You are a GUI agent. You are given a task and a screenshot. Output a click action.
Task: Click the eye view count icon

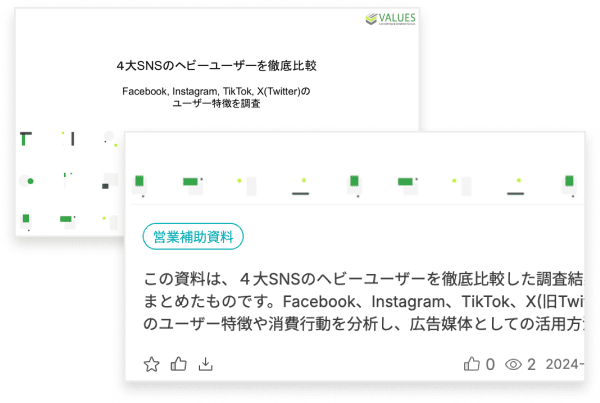[x=513, y=364]
